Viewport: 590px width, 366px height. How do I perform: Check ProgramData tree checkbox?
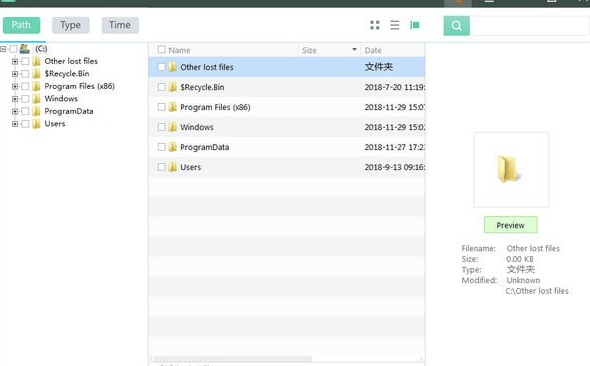25,111
